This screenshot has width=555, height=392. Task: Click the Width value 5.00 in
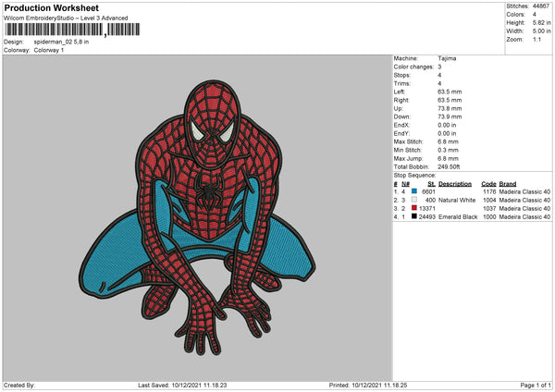click(541, 31)
